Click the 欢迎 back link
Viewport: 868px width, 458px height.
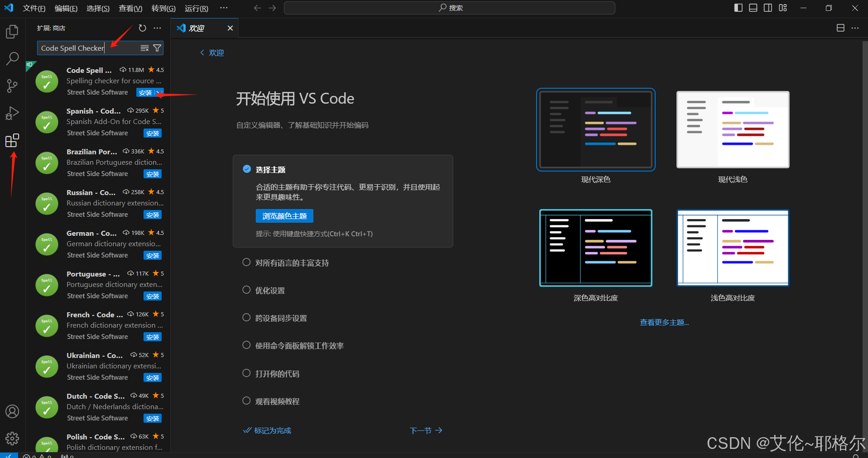[x=212, y=52]
